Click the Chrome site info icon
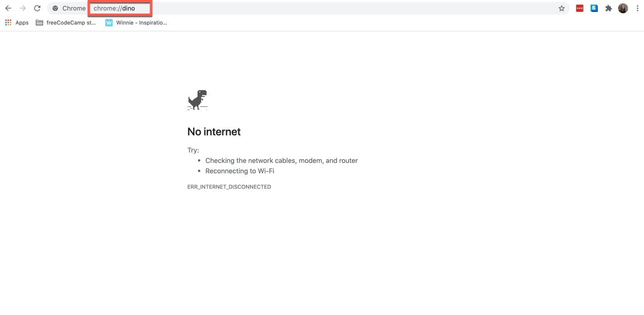 pyautogui.click(x=55, y=8)
